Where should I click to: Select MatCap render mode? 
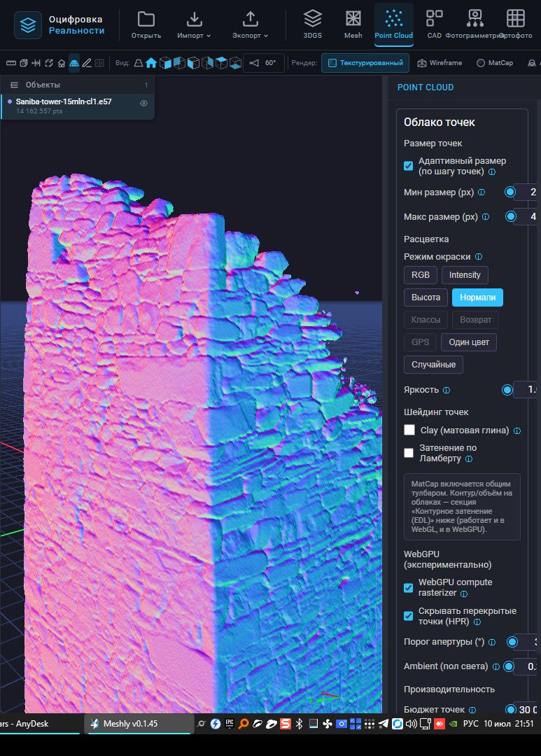coord(495,63)
